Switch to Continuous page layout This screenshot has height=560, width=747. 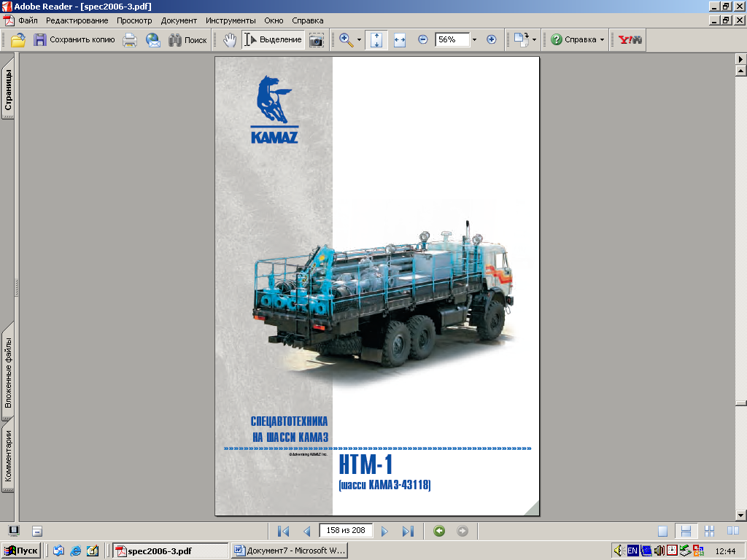point(686,531)
